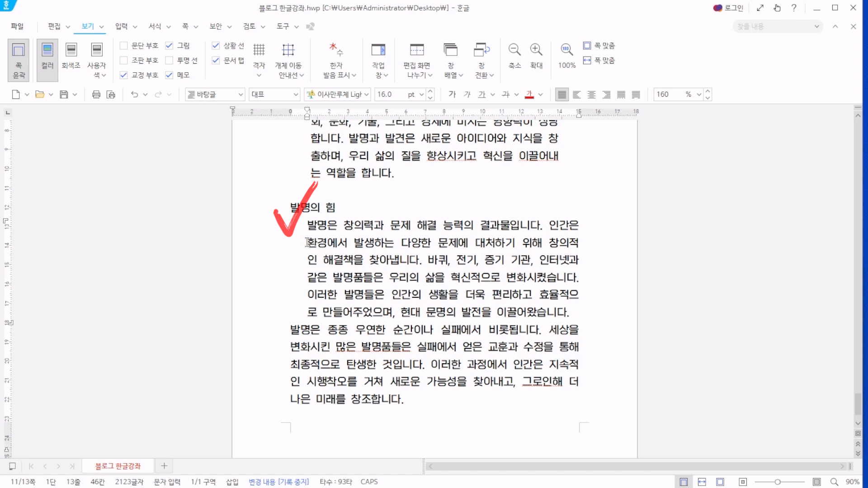868x488 pixels.
Task: Click the 격자 grid icon
Action: click(259, 50)
